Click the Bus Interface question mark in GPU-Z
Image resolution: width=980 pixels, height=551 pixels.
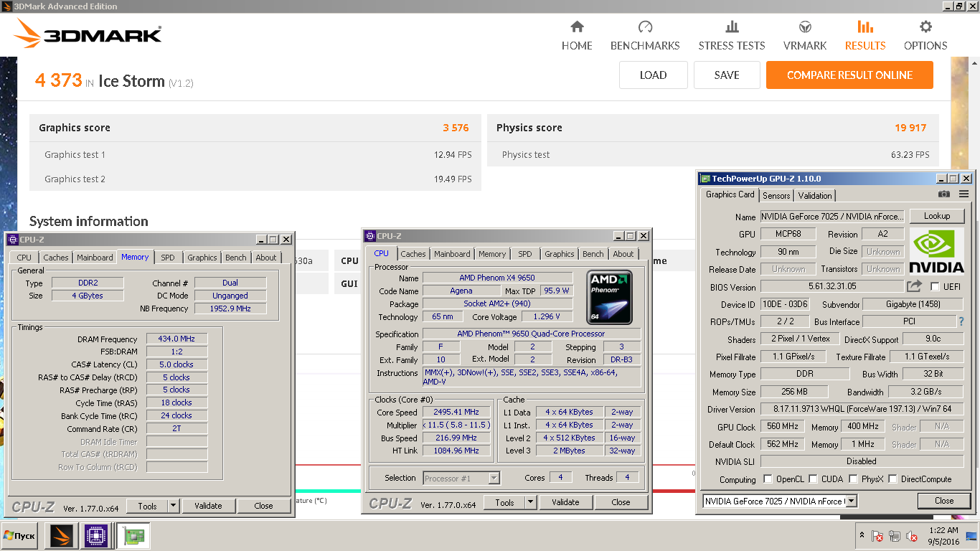point(961,322)
